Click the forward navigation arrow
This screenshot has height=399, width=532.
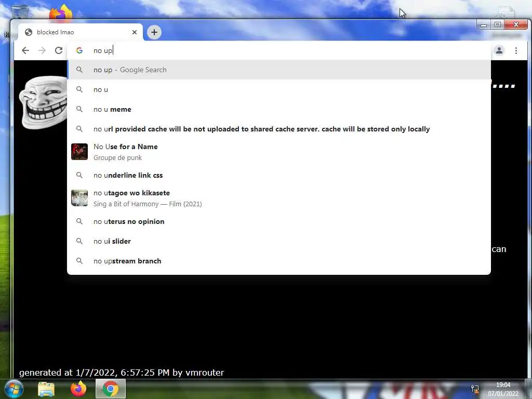point(42,50)
